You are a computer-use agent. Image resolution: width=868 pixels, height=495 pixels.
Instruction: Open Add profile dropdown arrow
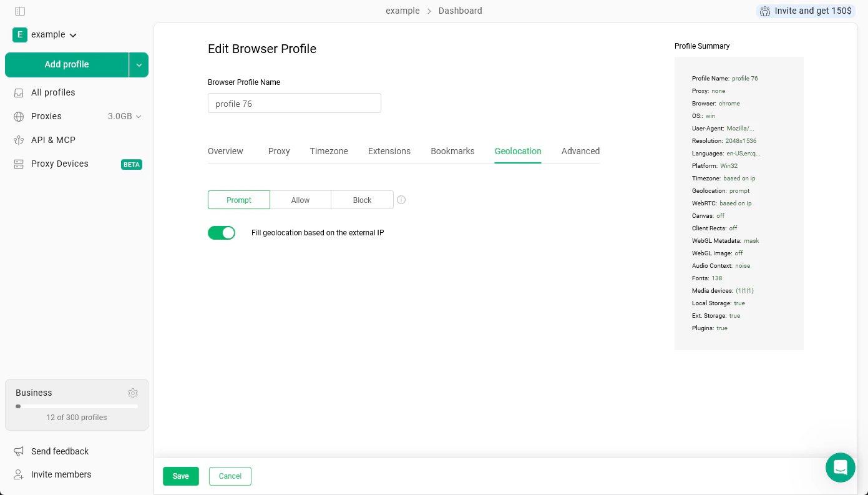pyautogui.click(x=139, y=65)
